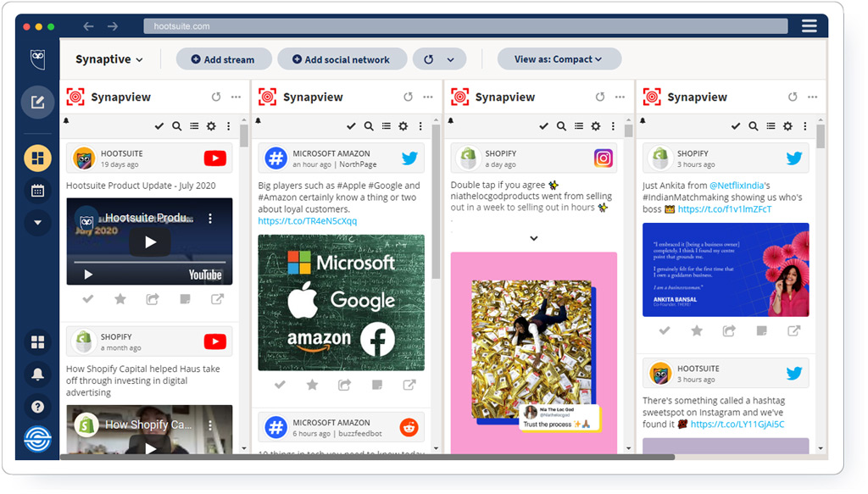This screenshot has width=868, height=494.
Task: Favorite the Hootsuite Product Update post with the star
Action: (120, 299)
